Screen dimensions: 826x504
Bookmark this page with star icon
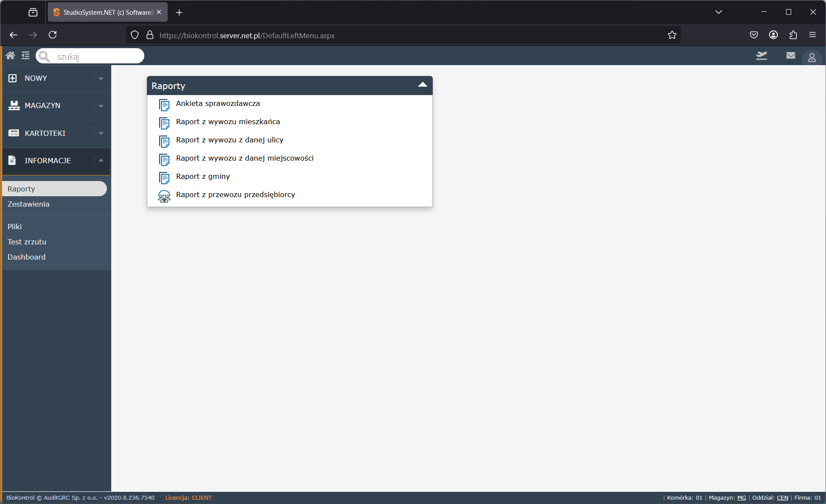672,35
